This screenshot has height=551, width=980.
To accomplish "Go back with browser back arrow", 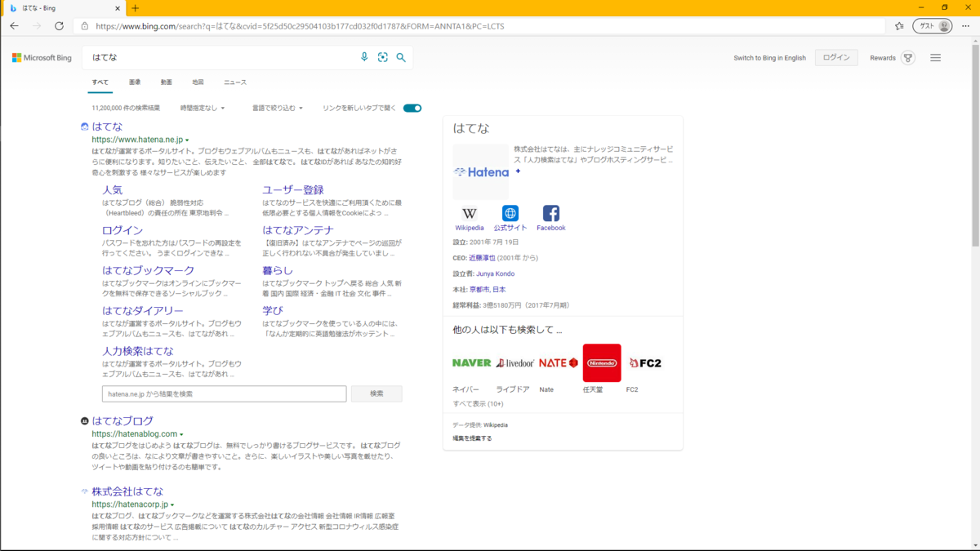I will [x=14, y=26].
